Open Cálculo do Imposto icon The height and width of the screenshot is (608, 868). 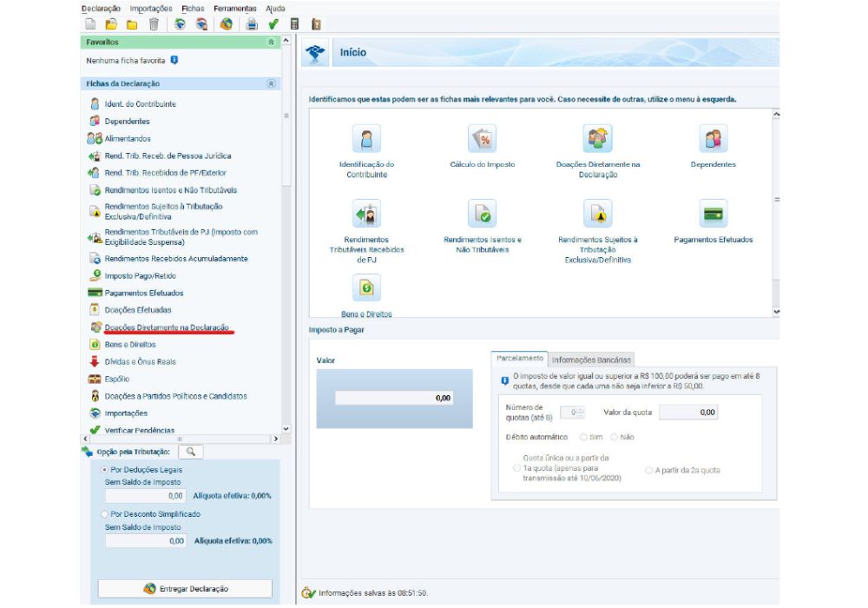tap(482, 140)
